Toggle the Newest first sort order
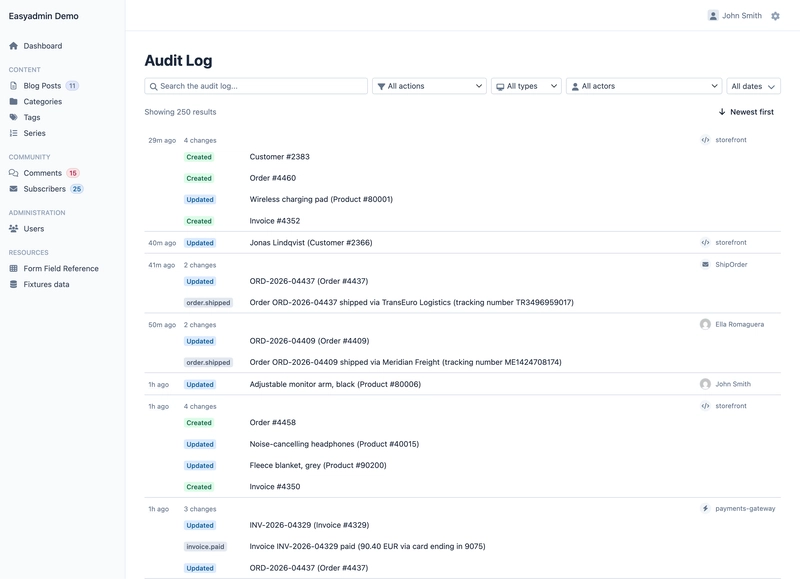Viewport: 800px width, 579px height. [x=746, y=112]
